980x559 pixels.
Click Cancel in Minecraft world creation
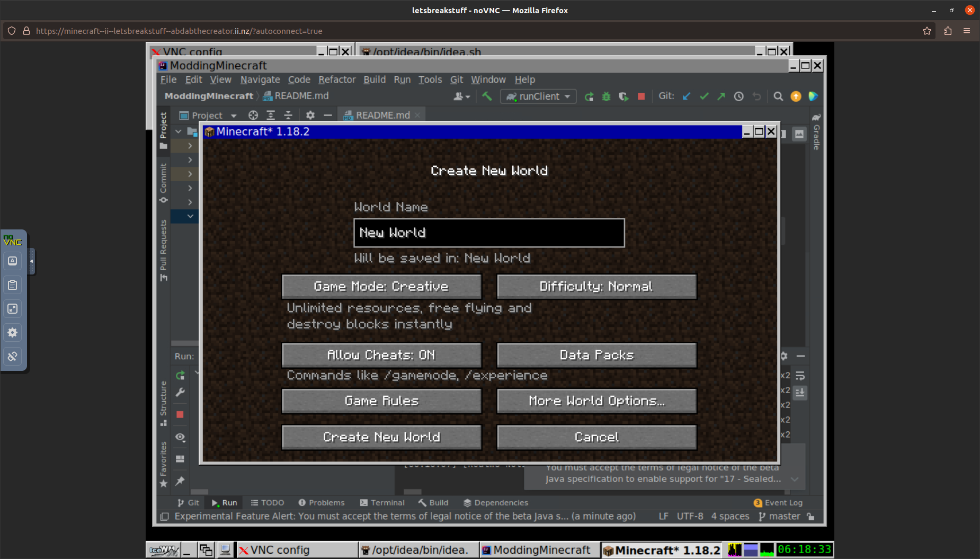click(596, 437)
